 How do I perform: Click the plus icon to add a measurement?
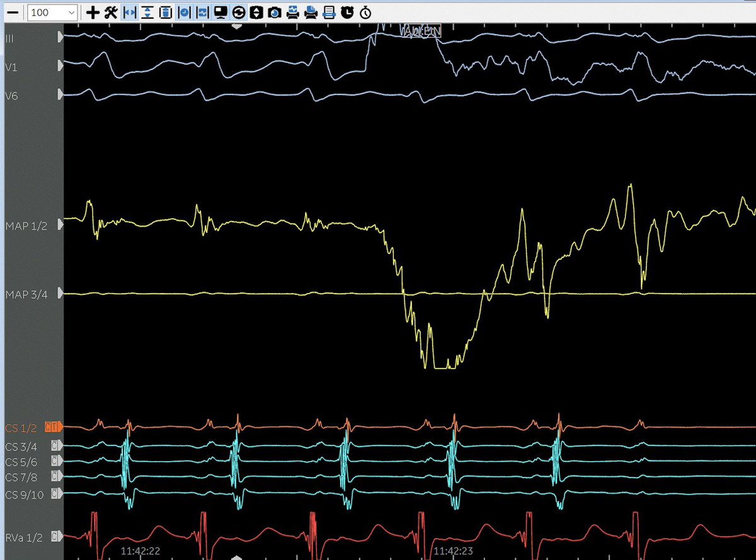coord(92,12)
